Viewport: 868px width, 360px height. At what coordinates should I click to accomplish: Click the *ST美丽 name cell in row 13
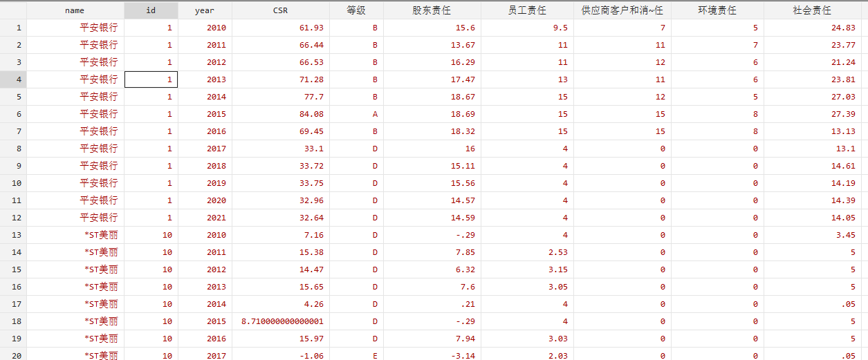click(x=101, y=235)
